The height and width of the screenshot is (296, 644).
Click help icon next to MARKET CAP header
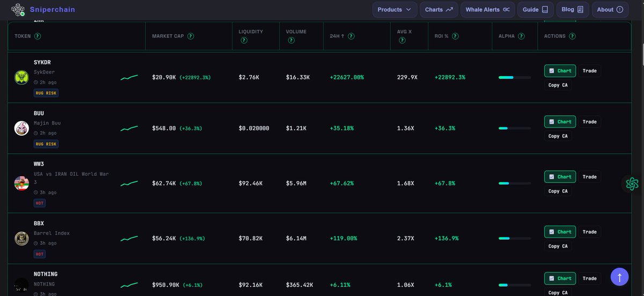coord(191,36)
